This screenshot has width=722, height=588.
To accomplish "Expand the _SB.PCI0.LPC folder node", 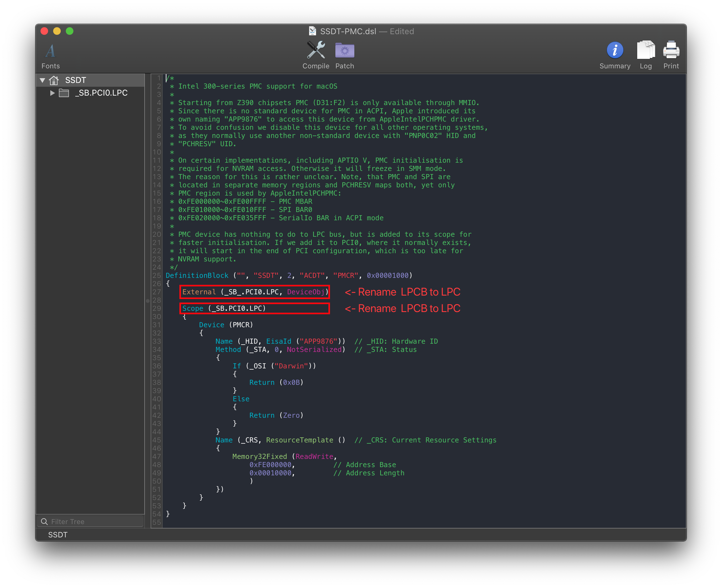I will tap(52, 93).
